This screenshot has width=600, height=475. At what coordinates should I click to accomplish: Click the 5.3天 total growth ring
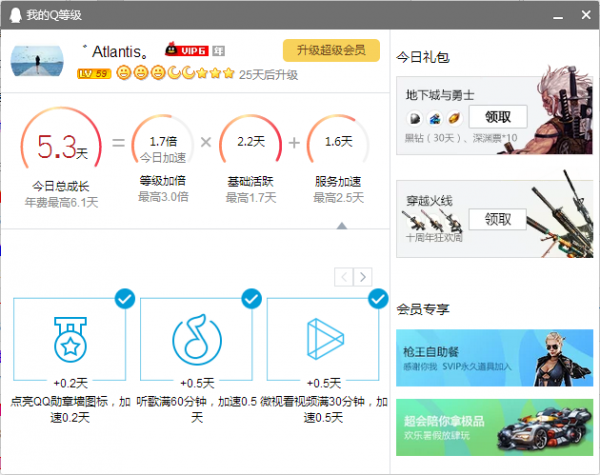[61, 140]
